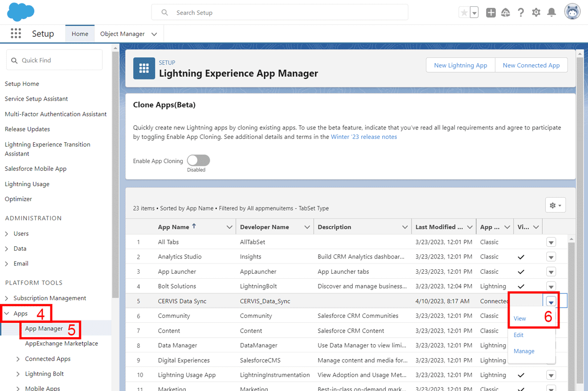Open Optimizer in sidebar
Image resolution: width=588 pixels, height=391 pixels.
pyautogui.click(x=18, y=199)
